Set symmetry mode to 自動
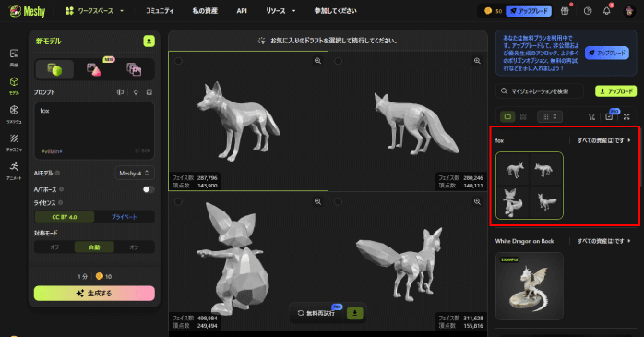644x337 pixels. tap(94, 247)
